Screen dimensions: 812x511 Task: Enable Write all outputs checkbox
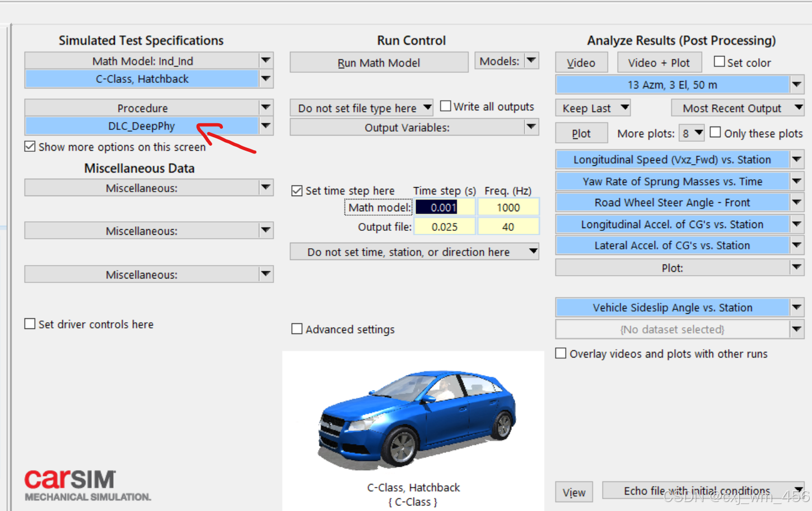click(x=446, y=106)
